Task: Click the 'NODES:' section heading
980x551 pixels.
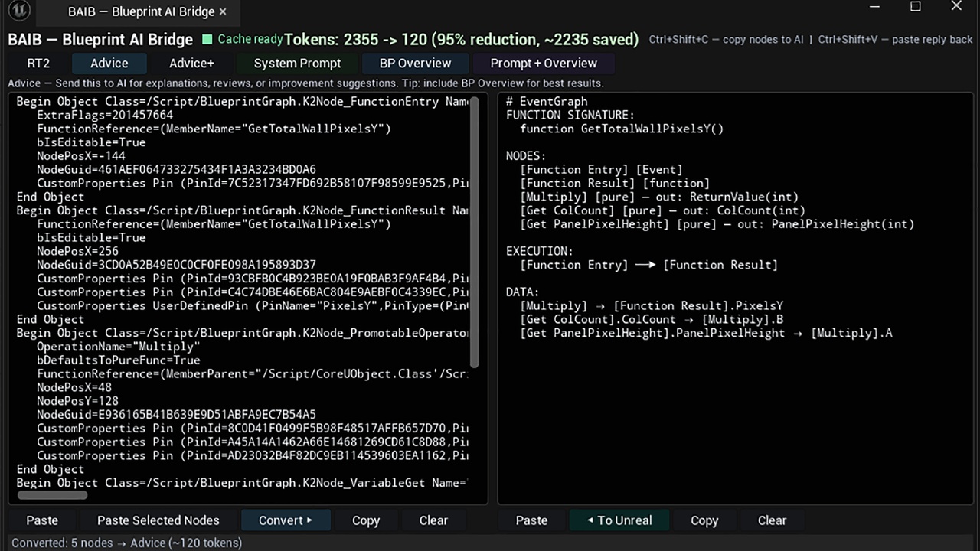Action: click(524, 156)
